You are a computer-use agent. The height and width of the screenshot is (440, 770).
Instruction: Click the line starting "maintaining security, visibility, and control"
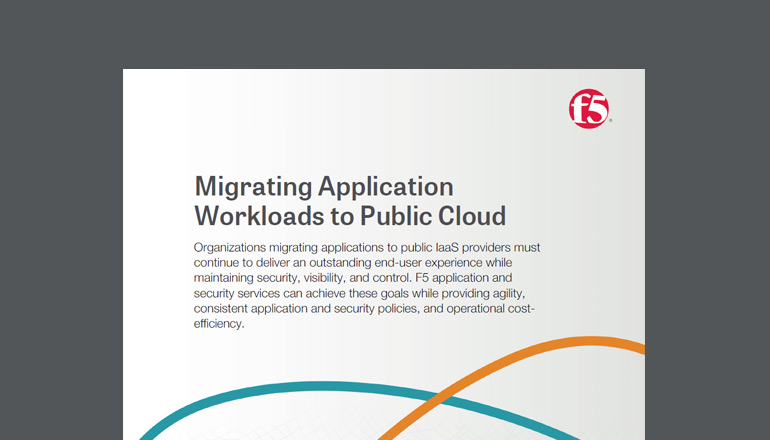(353, 278)
